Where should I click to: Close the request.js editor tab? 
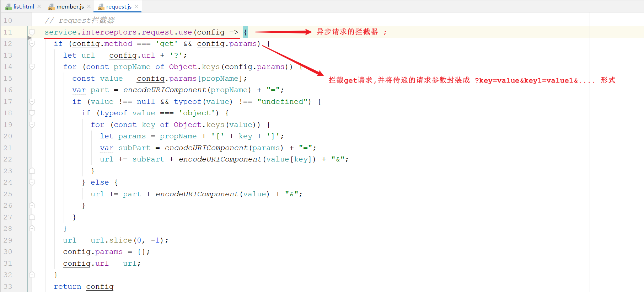tap(136, 6)
